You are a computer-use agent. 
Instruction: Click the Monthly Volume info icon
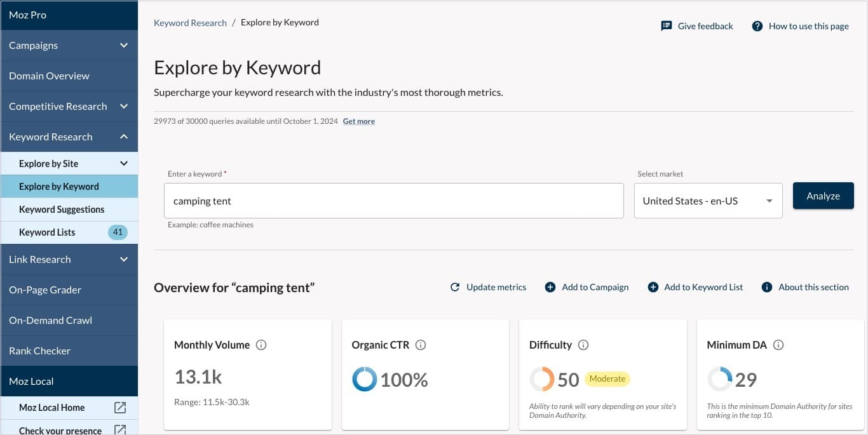click(261, 345)
